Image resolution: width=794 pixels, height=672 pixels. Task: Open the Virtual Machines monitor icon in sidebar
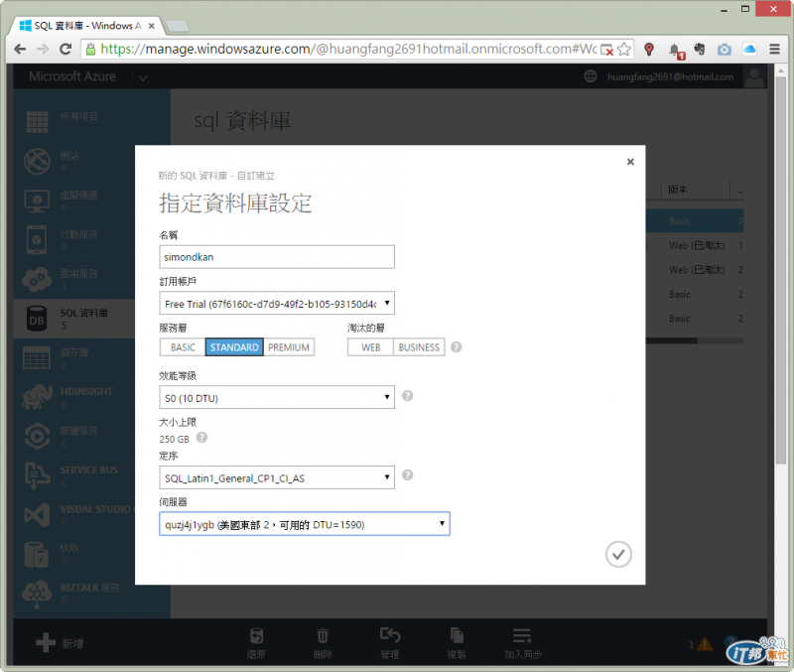coord(37,202)
